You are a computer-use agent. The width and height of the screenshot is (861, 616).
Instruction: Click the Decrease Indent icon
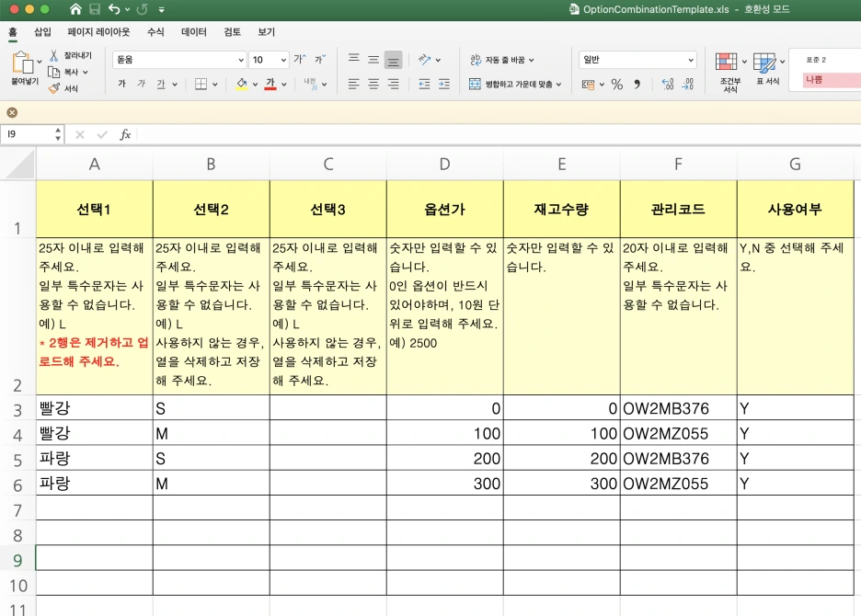point(424,84)
